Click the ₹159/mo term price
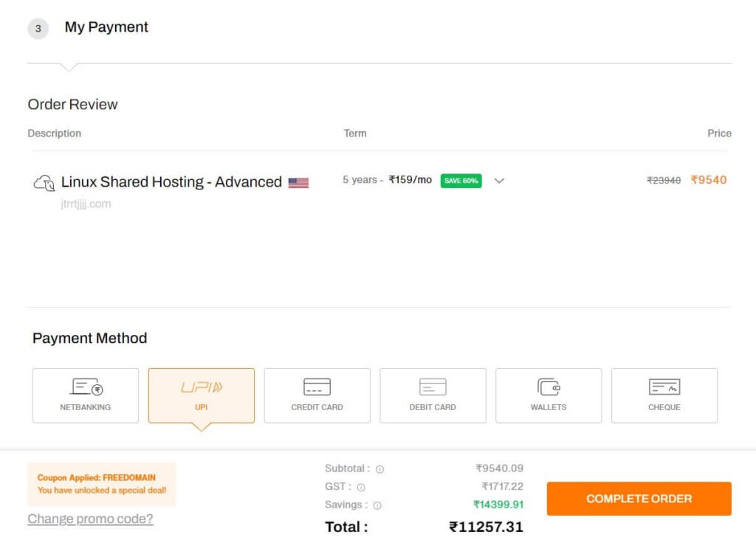This screenshot has width=756, height=540. coord(410,180)
